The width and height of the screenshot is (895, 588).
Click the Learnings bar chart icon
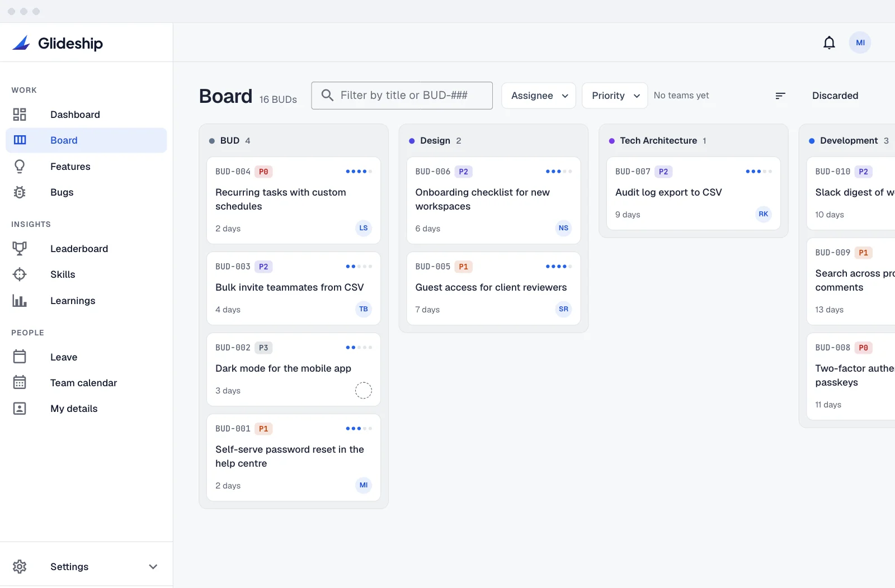(20, 301)
